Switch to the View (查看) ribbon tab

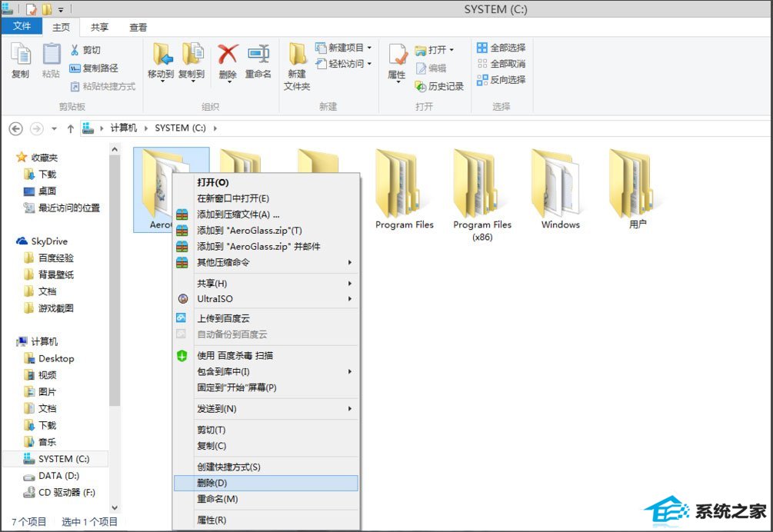coord(138,27)
